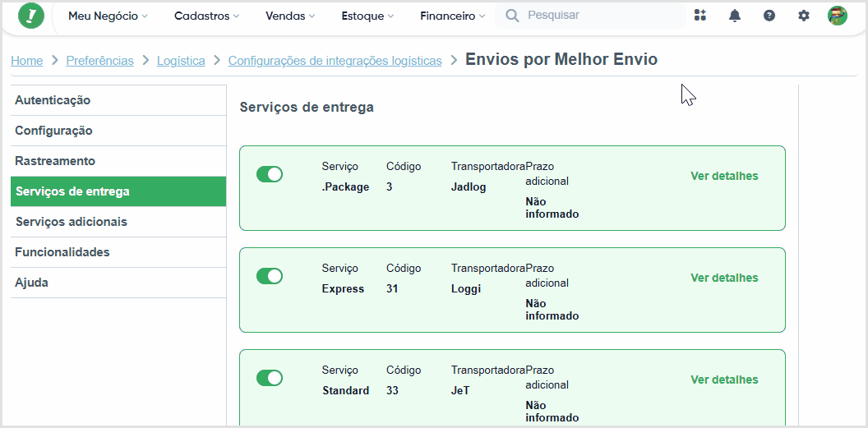Click the Loggi carrier name
868x428 pixels.
point(466,288)
